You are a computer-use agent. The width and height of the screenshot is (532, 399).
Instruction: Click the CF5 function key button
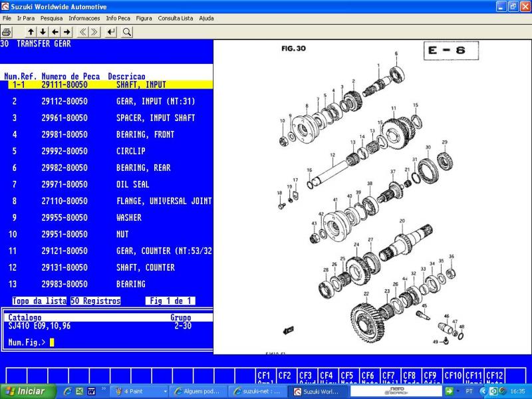point(348,376)
